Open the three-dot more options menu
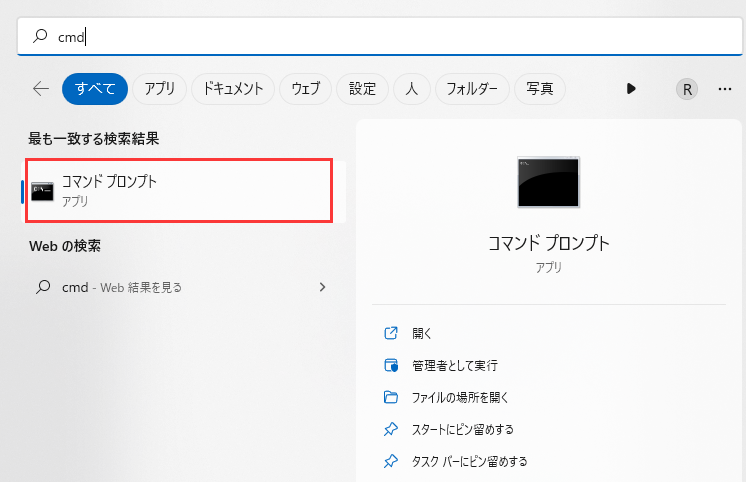 tap(725, 89)
